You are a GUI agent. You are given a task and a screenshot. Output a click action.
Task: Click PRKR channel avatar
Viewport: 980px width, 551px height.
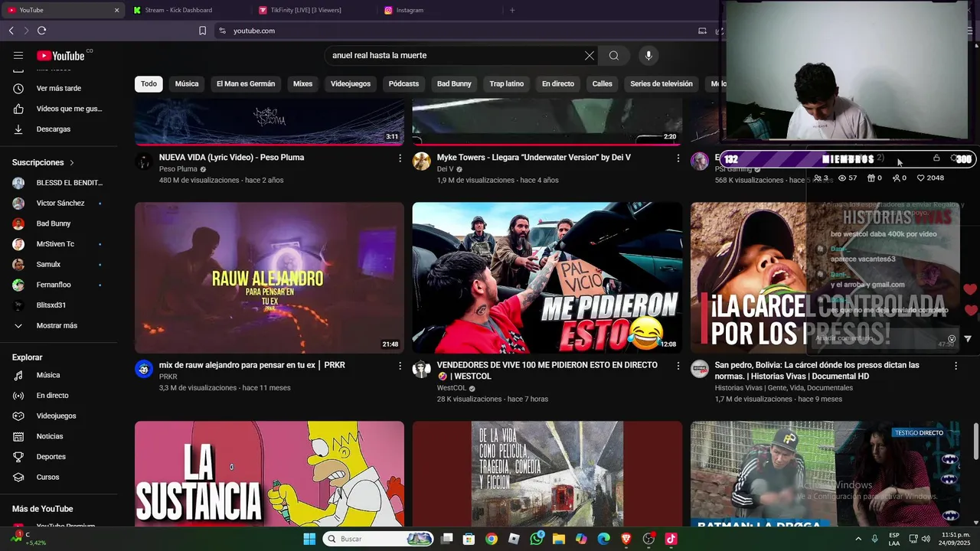[x=144, y=369]
